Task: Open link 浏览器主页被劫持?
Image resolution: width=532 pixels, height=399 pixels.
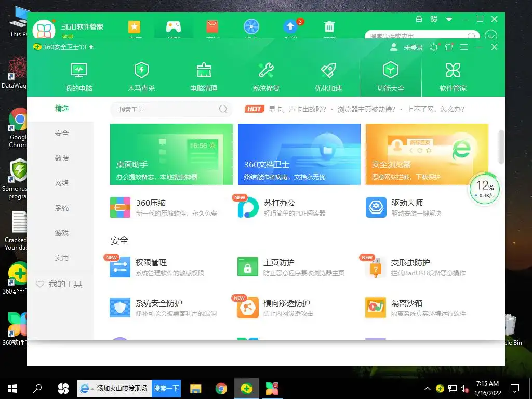Action: 366,109
